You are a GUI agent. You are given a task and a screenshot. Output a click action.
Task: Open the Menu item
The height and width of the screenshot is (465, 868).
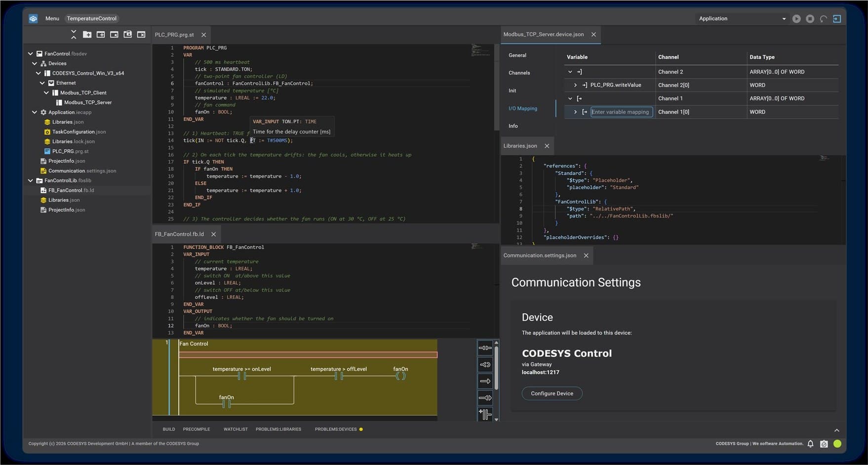[x=52, y=18]
